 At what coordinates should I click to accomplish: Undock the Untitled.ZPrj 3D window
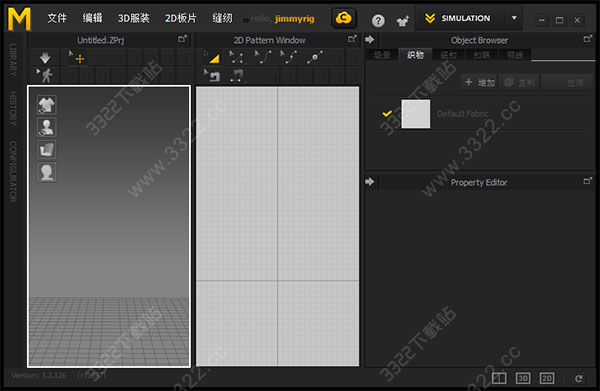tap(182, 39)
